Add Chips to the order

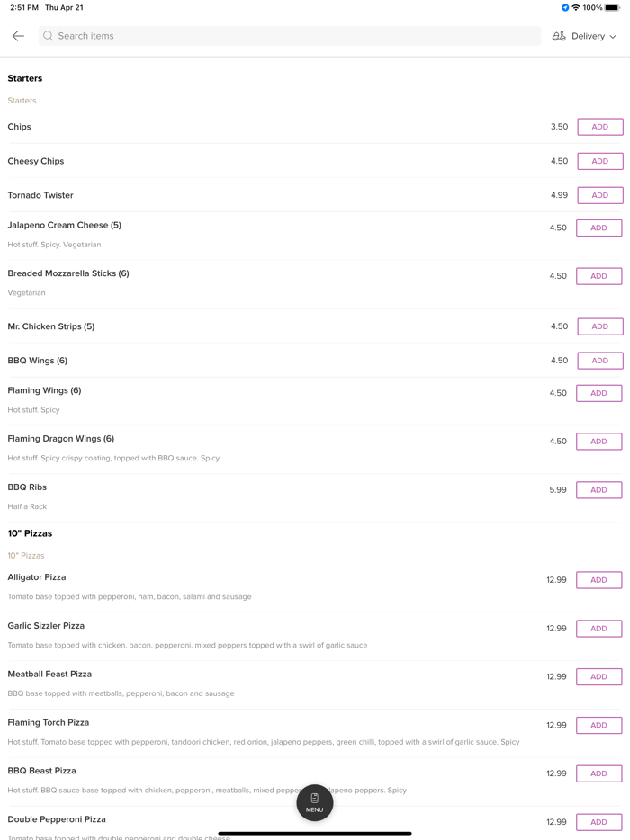pos(599,127)
